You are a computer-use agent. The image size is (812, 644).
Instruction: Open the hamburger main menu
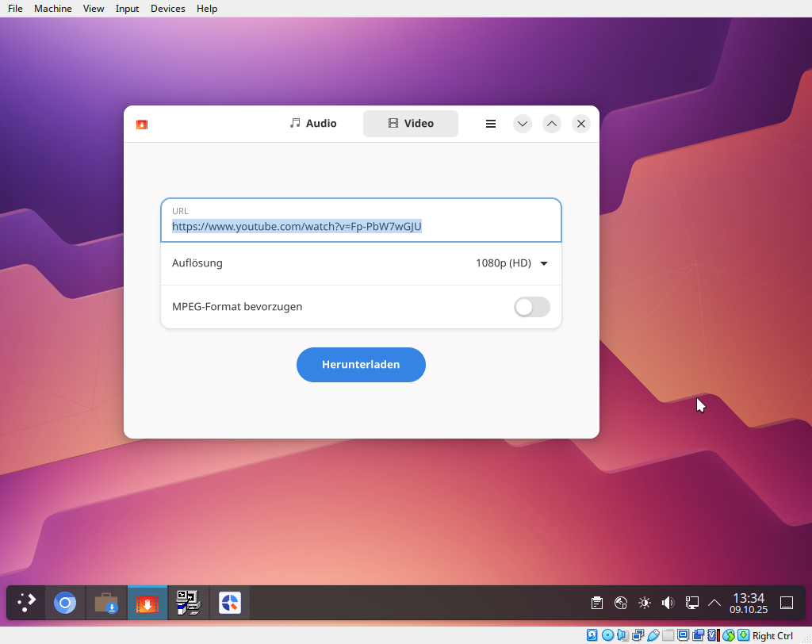click(x=491, y=124)
